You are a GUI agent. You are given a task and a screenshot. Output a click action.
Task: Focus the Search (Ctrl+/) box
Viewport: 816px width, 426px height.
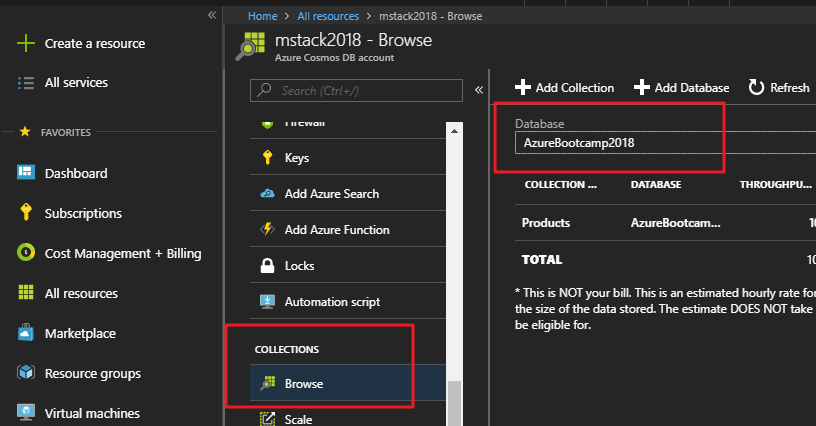coord(356,91)
